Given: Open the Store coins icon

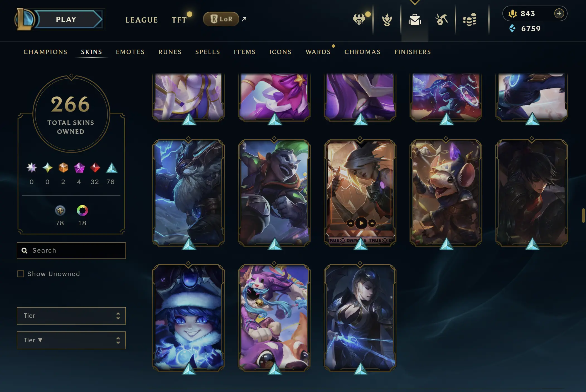Looking at the screenshot, I should tap(469, 20).
